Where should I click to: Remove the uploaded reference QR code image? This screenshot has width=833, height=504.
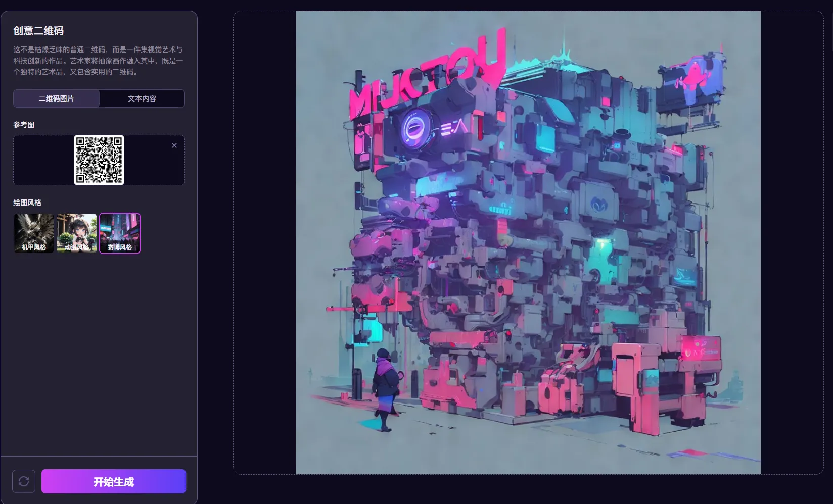[x=174, y=145]
